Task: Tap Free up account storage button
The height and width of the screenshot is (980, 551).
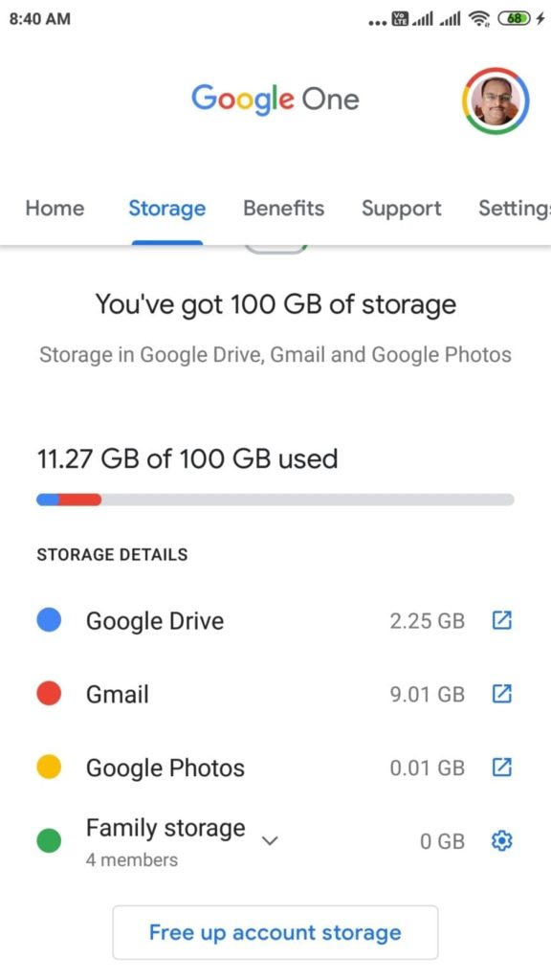Action: coord(275,932)
